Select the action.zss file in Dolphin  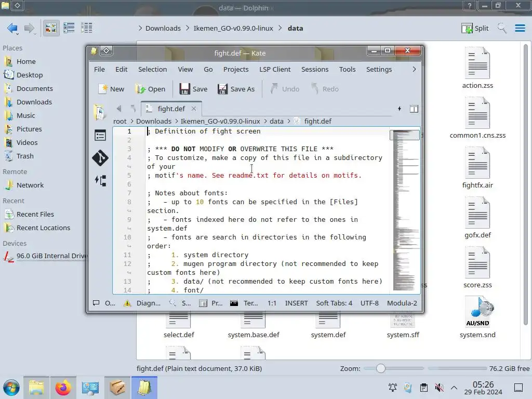[477, 69]
